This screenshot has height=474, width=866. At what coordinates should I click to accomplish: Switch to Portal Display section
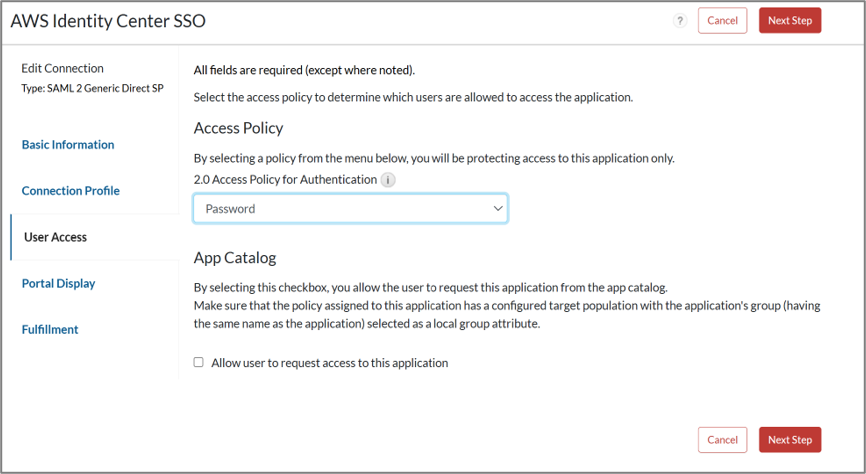click(x=59, y=283)
